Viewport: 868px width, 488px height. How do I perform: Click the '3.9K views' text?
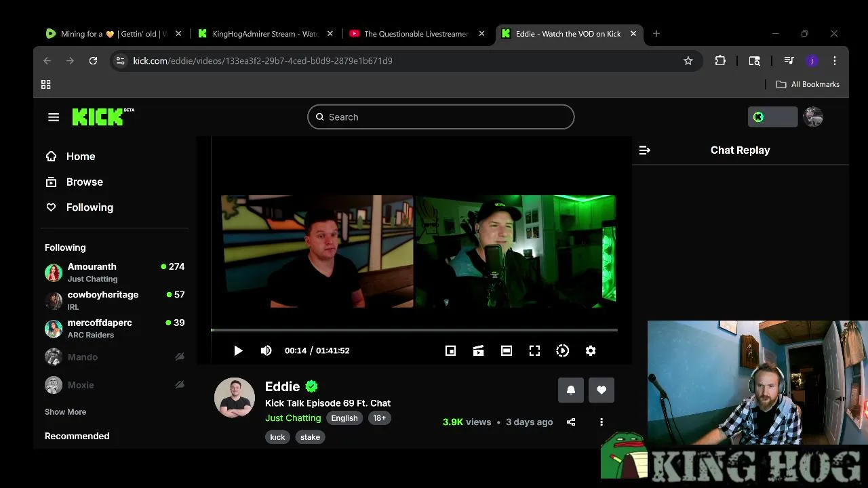[x=467, y=422]
